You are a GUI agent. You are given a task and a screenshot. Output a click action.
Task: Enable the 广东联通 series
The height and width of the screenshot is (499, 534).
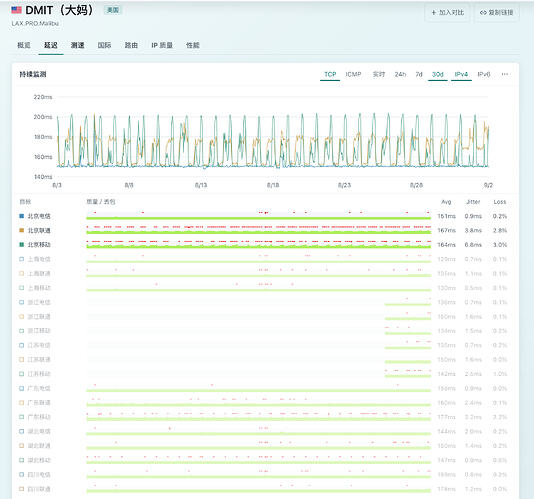[21, 403]
